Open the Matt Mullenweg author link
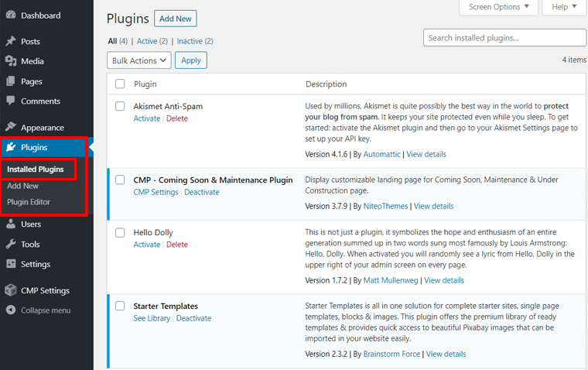 pos(391,280)
